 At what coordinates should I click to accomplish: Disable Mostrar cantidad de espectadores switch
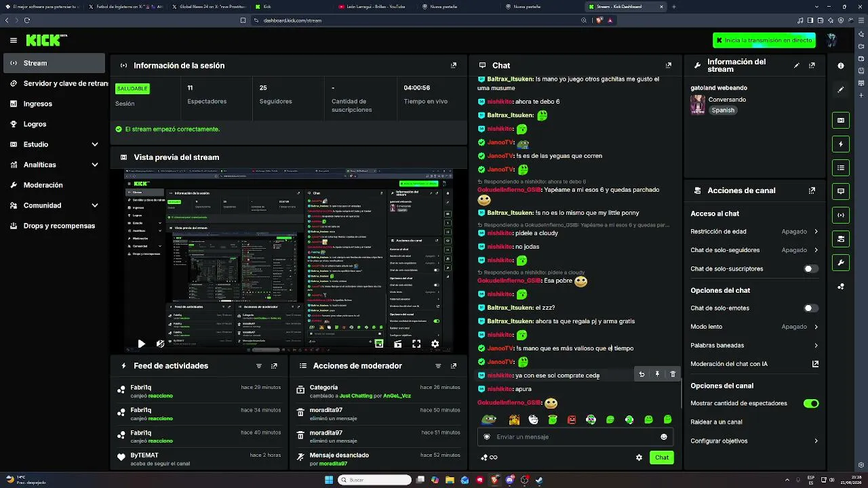point(811,403)
